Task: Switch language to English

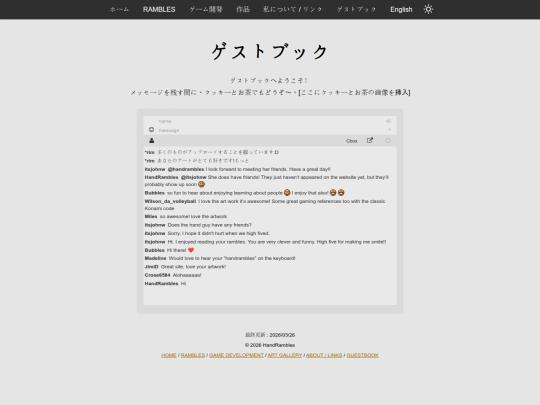Action: coord(401,9)
